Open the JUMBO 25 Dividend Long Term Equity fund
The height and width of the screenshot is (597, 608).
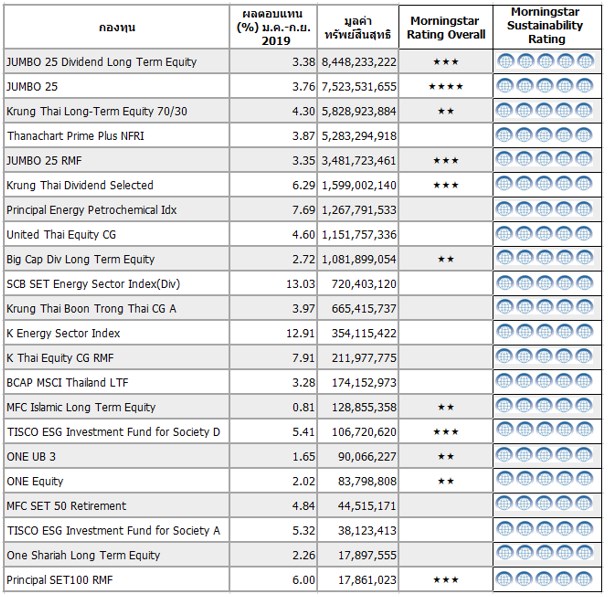[101, 62]
